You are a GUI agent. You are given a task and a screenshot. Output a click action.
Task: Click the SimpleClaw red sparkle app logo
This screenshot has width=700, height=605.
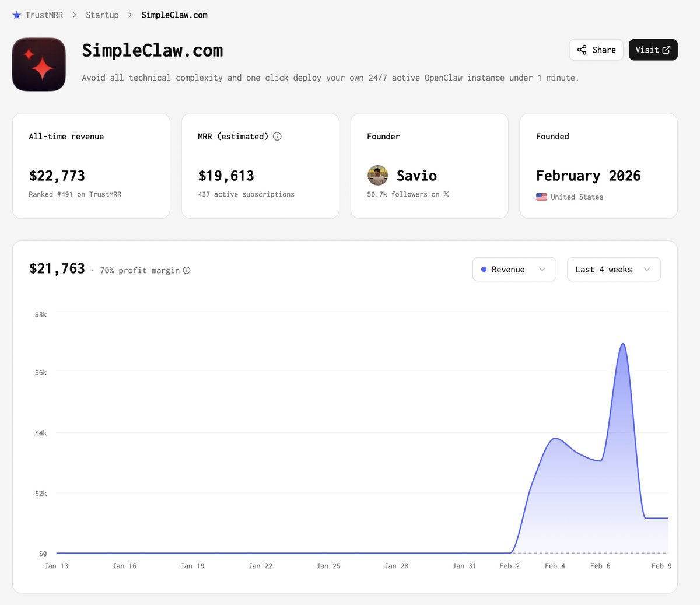(x=39, y=64)
